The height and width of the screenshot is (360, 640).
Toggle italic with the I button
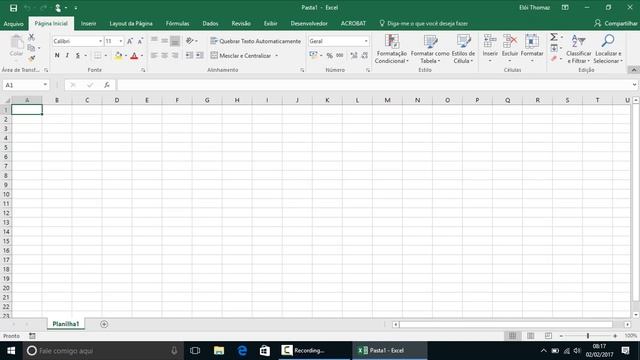67,56
